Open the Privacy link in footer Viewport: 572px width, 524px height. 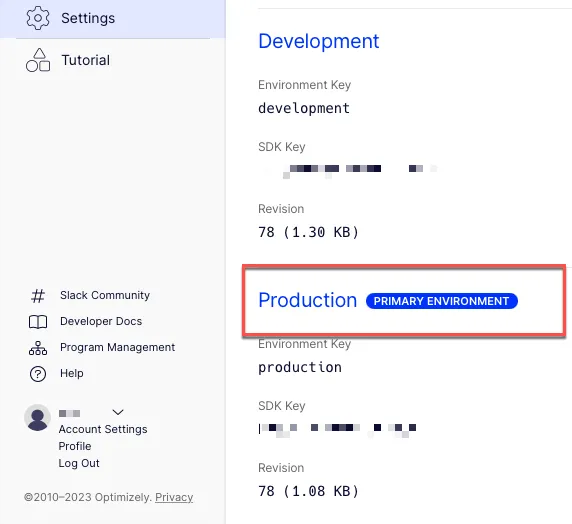[174, 497]
